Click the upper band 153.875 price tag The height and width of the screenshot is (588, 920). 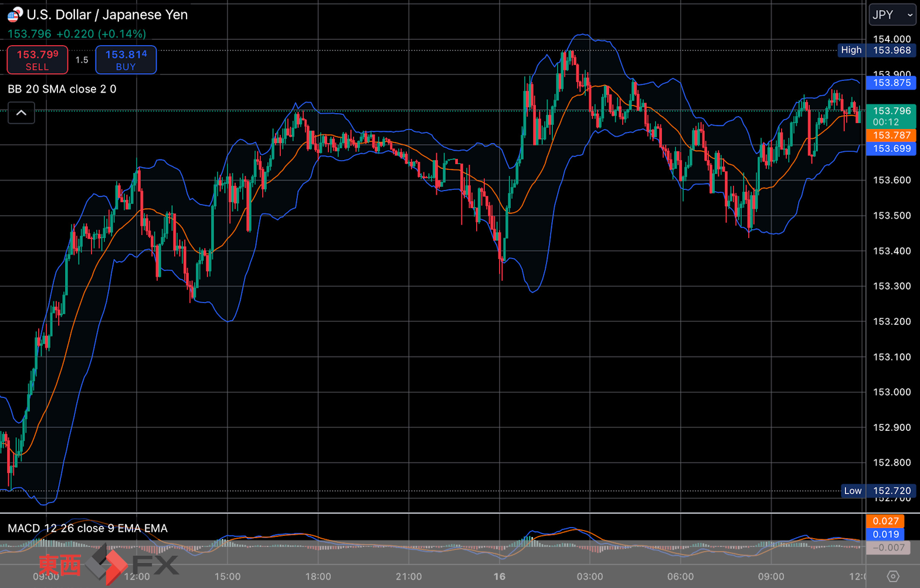pyautogui.click(x=891, y=83)
